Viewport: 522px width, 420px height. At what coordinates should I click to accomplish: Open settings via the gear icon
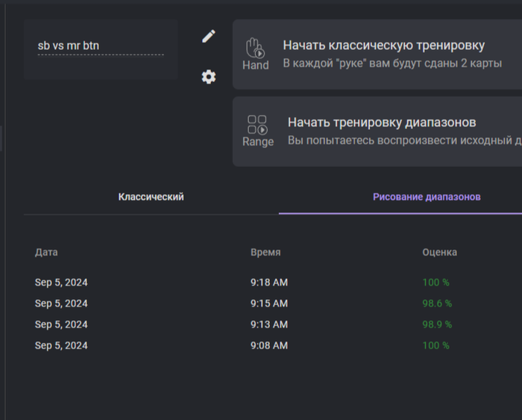(x=209, y=77)
